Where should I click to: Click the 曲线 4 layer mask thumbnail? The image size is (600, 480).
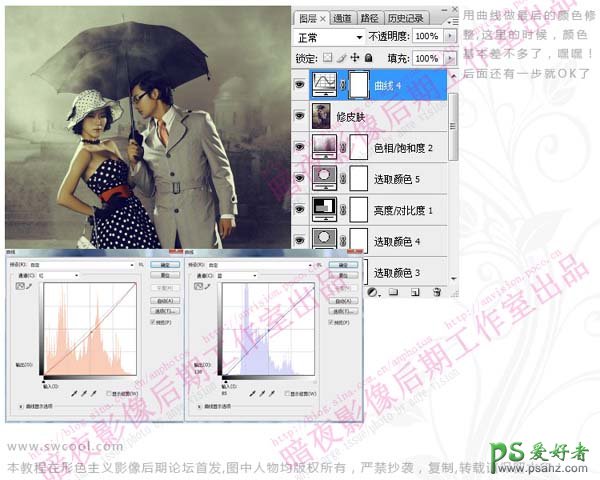point(359,85)
